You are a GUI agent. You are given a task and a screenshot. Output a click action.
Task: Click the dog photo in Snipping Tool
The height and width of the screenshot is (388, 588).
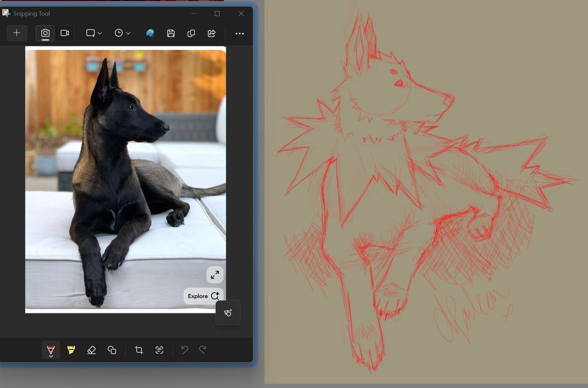[126, 179]
